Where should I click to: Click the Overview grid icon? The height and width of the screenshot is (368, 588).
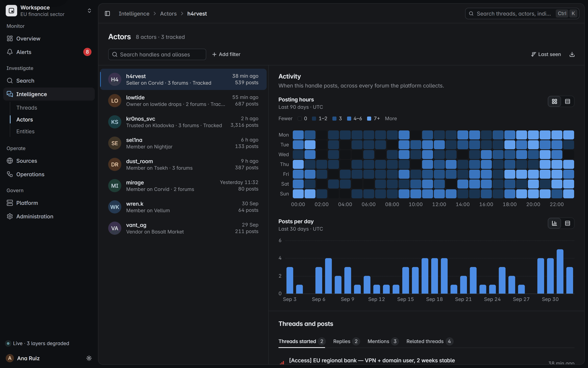10,38
